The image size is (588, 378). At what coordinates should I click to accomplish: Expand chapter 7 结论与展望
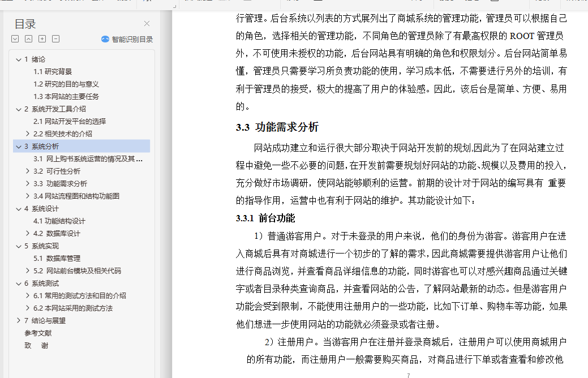point(18,320)
